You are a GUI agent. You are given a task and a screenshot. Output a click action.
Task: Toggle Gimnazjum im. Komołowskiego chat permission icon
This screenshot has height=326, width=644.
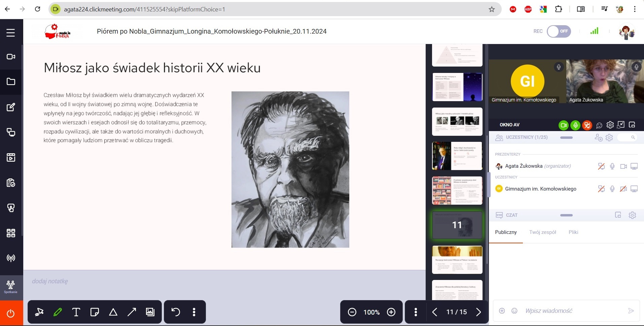point(601,189)
